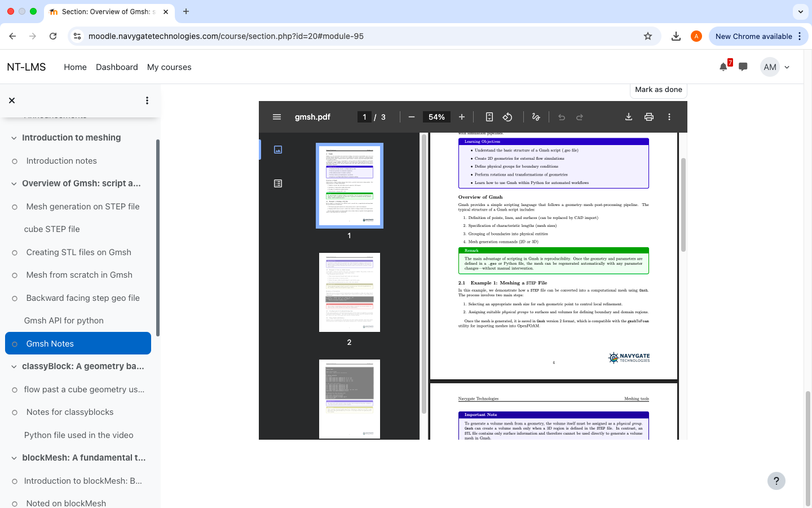
Task: Click the Mark as done button
Action: click(x=658, y=89)
